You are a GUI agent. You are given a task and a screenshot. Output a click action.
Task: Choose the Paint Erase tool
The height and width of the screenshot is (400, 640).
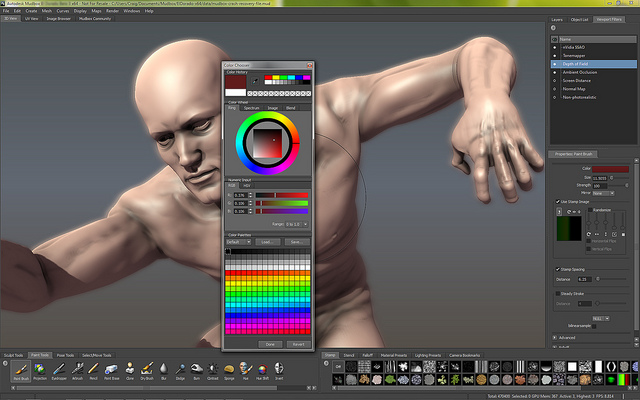click(x=111, y=370)
